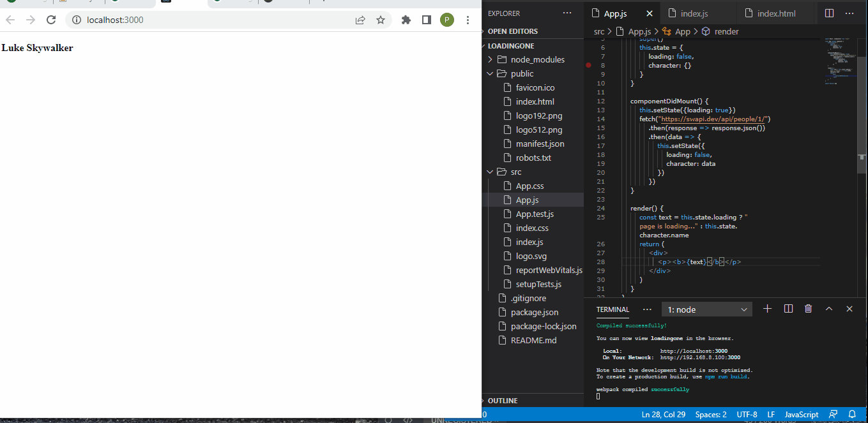Open the terminal selector showing 1: node
Screen dimensions: 868x423
[x=706, y=309]
